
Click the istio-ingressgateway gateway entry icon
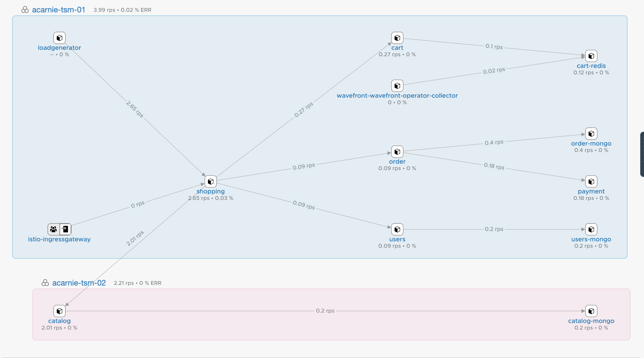click(x=65, y=229)
